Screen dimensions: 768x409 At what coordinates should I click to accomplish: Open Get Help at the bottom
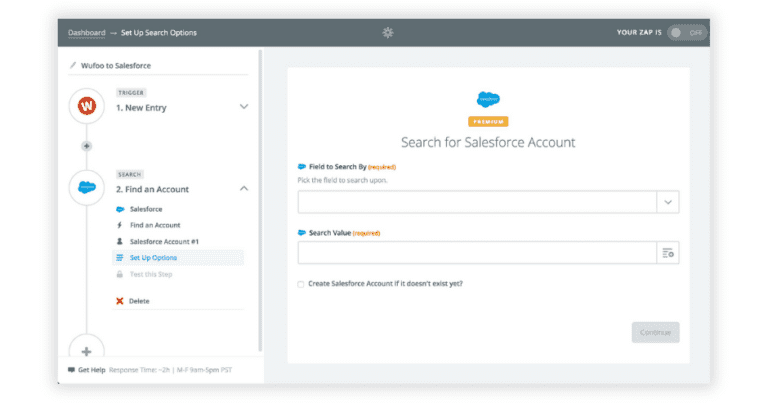click(x=91, y=370)
